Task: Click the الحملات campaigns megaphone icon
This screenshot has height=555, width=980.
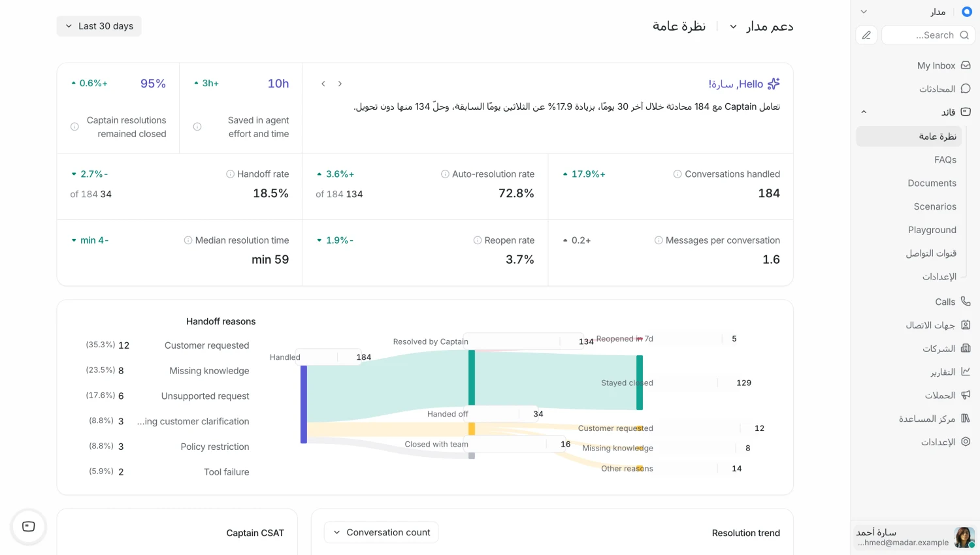Action: (966, 395)
